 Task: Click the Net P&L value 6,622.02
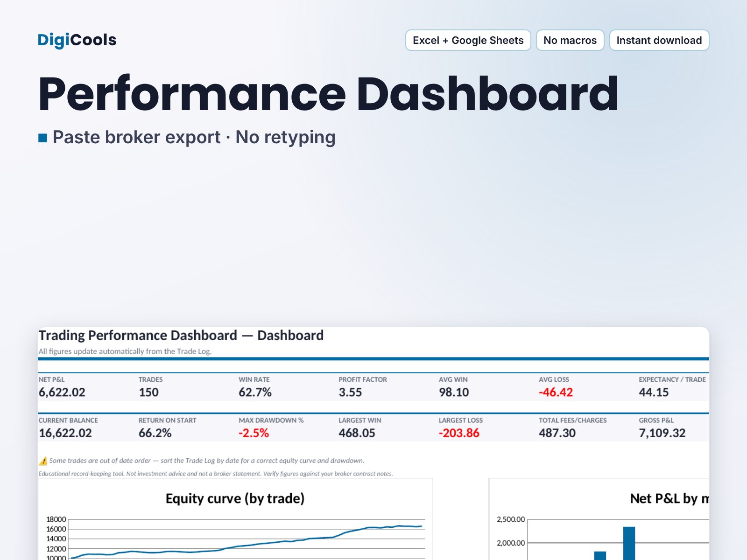[x=62, y=392]
